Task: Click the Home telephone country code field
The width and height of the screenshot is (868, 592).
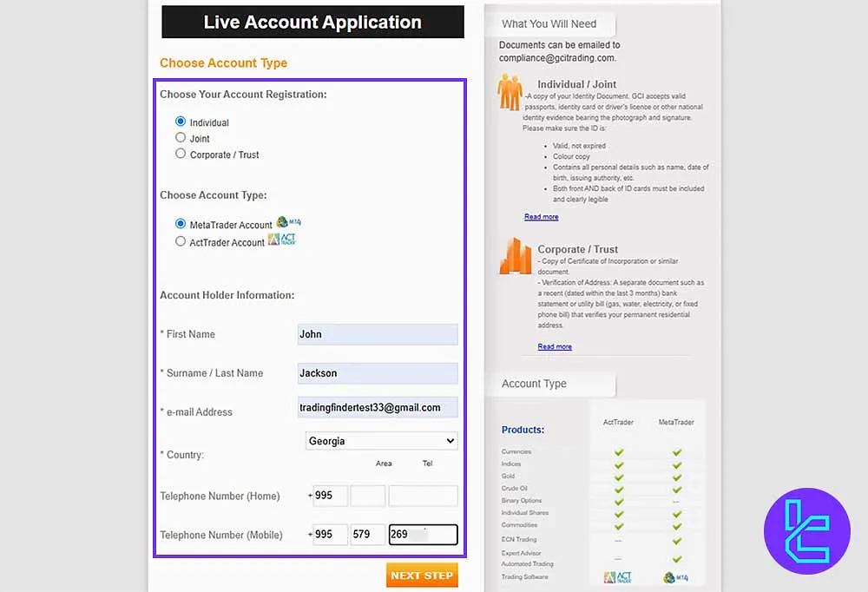Action: (331, 496)
